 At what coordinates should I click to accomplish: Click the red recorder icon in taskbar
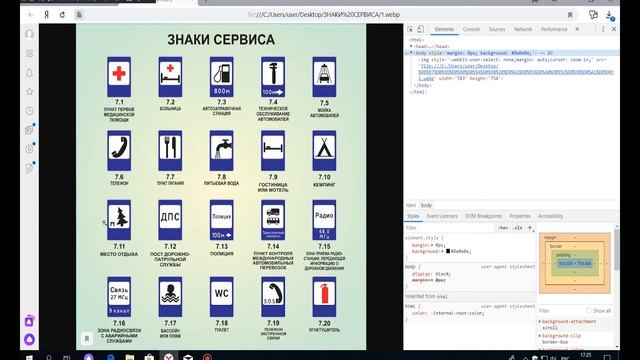point(207,357)
